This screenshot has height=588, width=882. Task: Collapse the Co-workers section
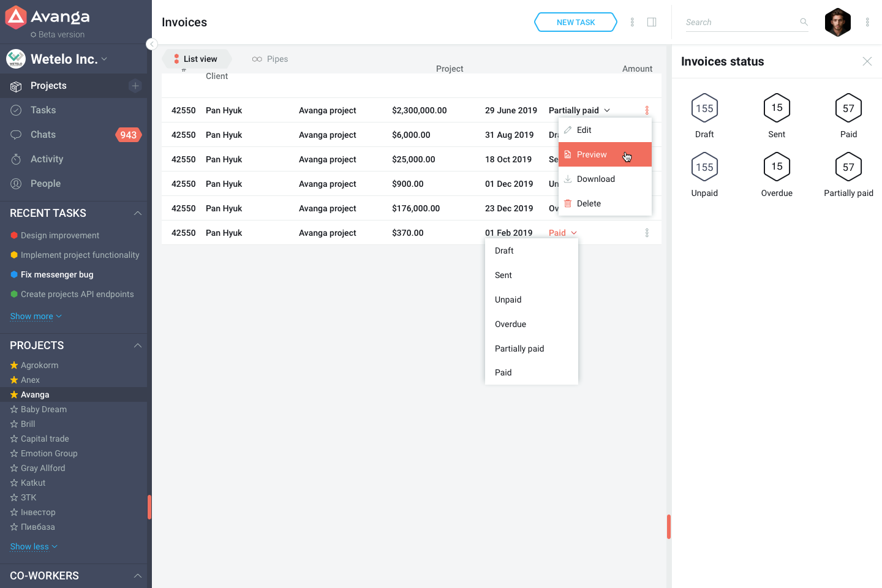pos(138,576)
